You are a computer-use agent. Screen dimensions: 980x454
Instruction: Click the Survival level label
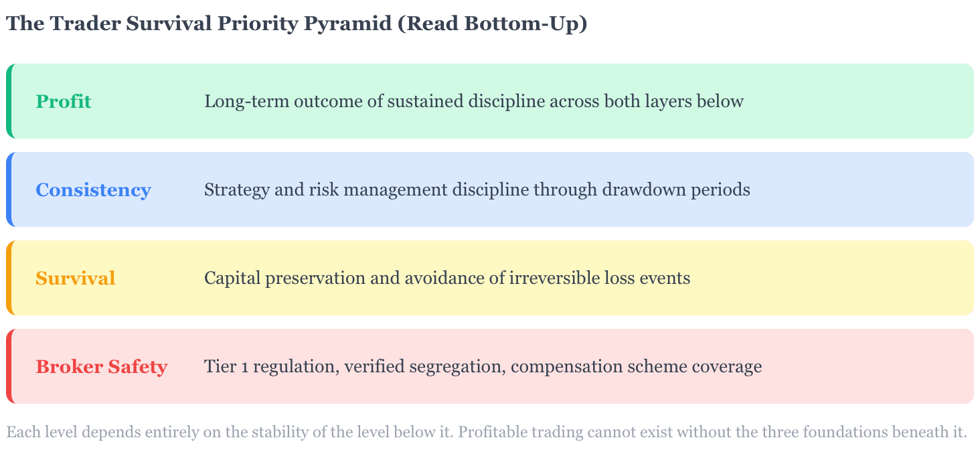(76, 279)
